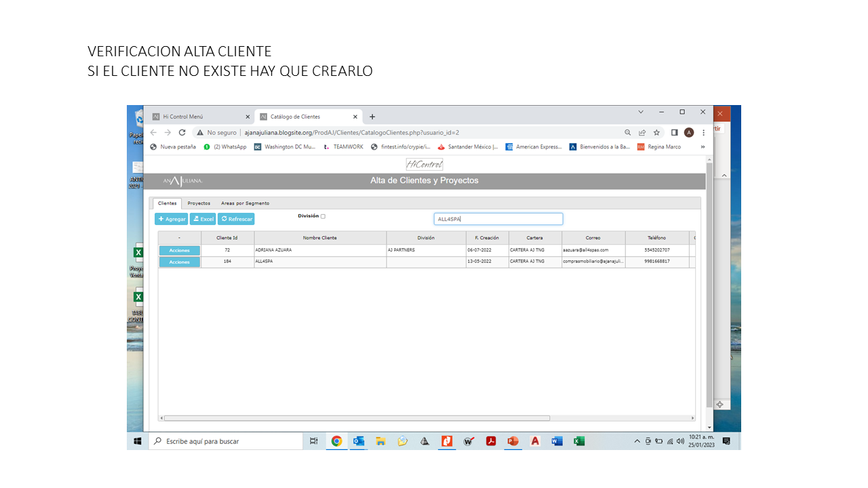Click the client search field containing ALL4SPA
The width and height of the screenshot is (868, 488).
coord(498,219)
